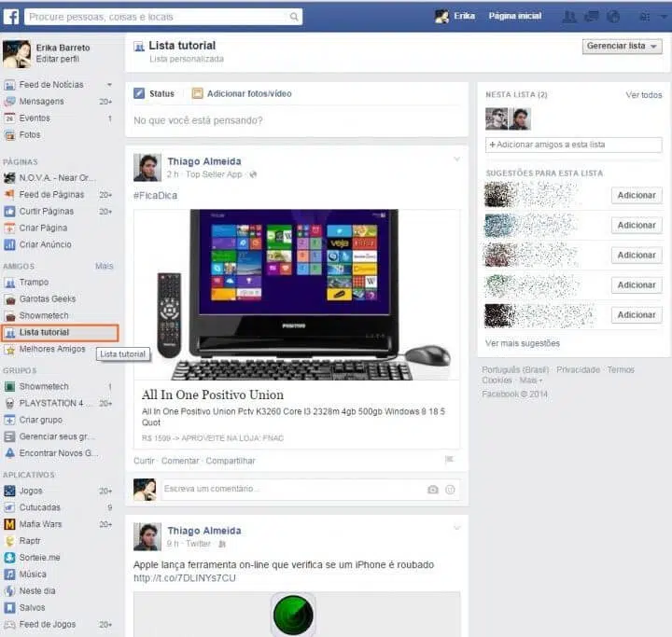Focus Adicionar amigos a esta lista field
Viewport: 672px width, 637px height.
pos(573,145)
